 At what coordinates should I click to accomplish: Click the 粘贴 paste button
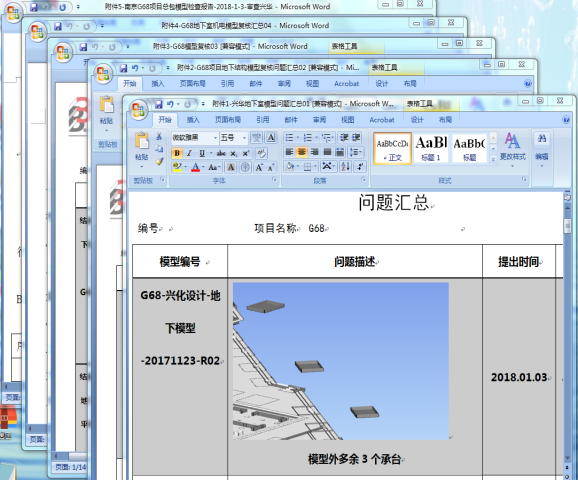pos(142,149)
